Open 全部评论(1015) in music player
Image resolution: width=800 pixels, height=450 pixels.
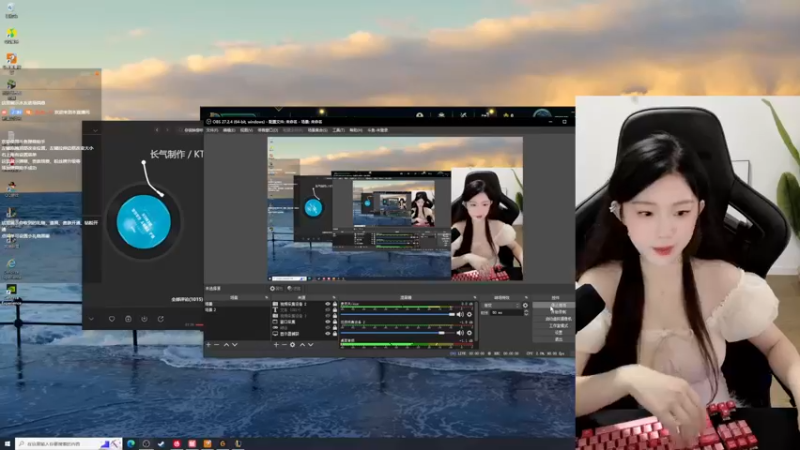(187, 299)
